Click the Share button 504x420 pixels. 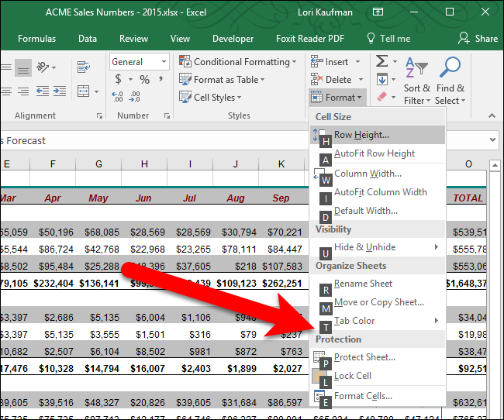[478, 39]
